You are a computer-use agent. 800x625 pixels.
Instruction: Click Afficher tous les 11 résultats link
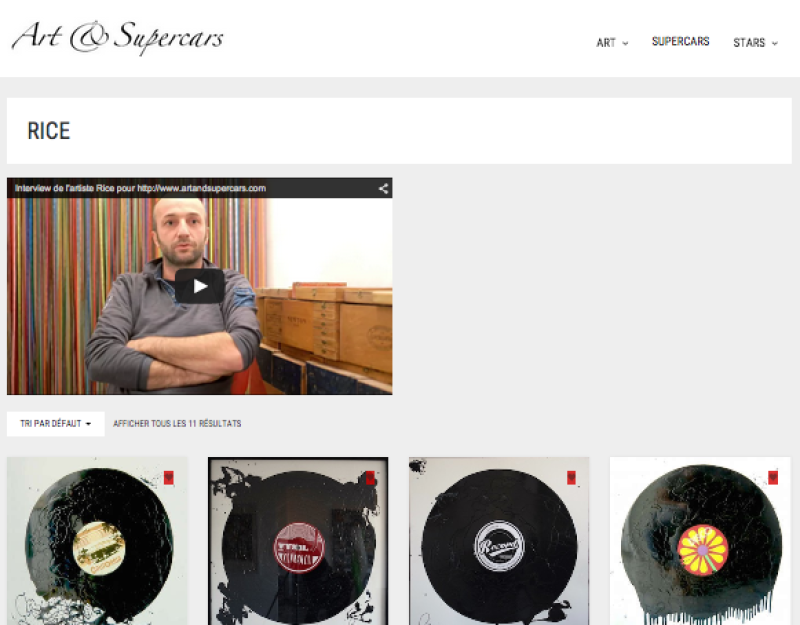[177, 423]
